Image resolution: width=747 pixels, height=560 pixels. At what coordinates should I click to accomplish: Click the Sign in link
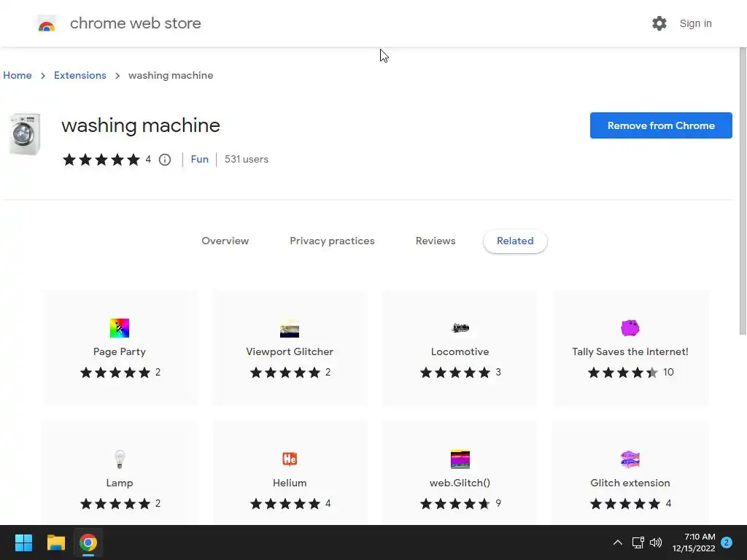[x=695, y=23]
